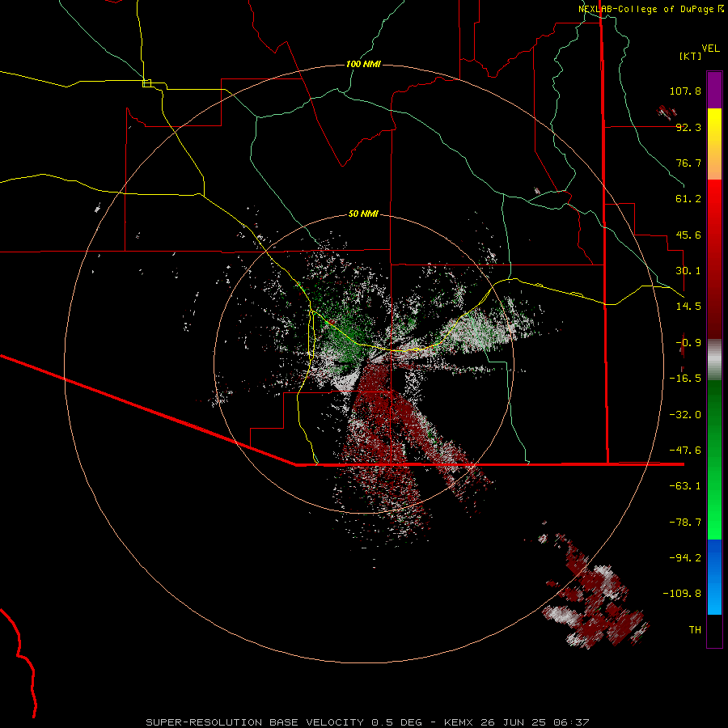
Task: Click the purple segment of the color bar
Action: pyautogui.click(x=714, y=90)
